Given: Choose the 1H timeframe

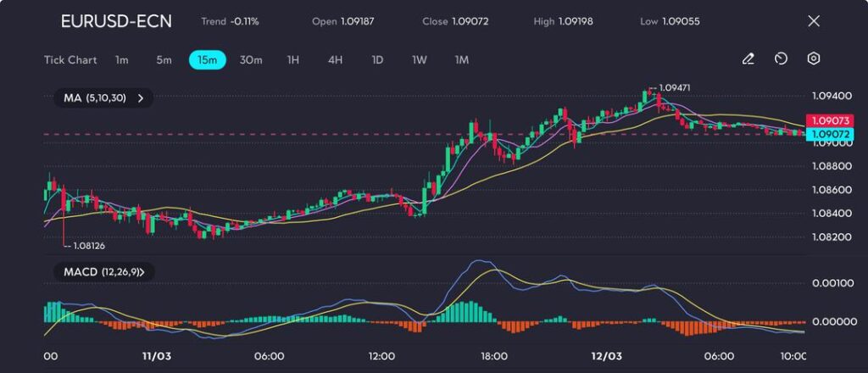Looking at the screenshot, I should (293, 60).
